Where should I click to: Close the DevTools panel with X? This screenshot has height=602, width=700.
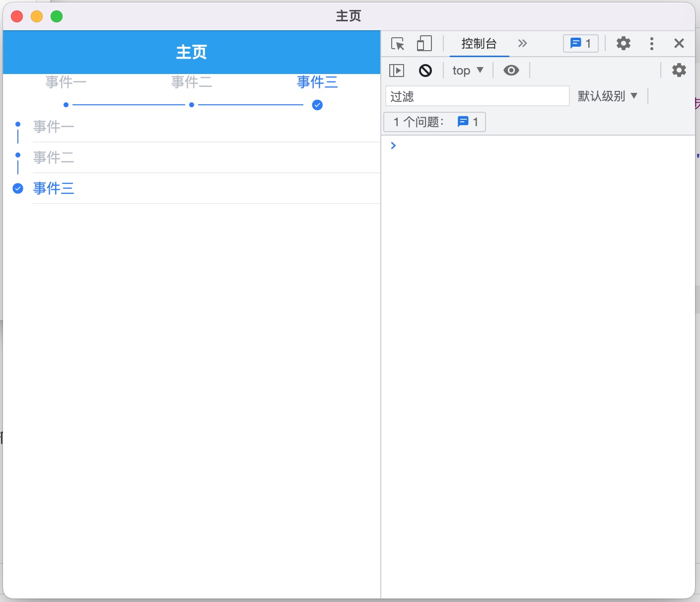(x=679, y=43)
